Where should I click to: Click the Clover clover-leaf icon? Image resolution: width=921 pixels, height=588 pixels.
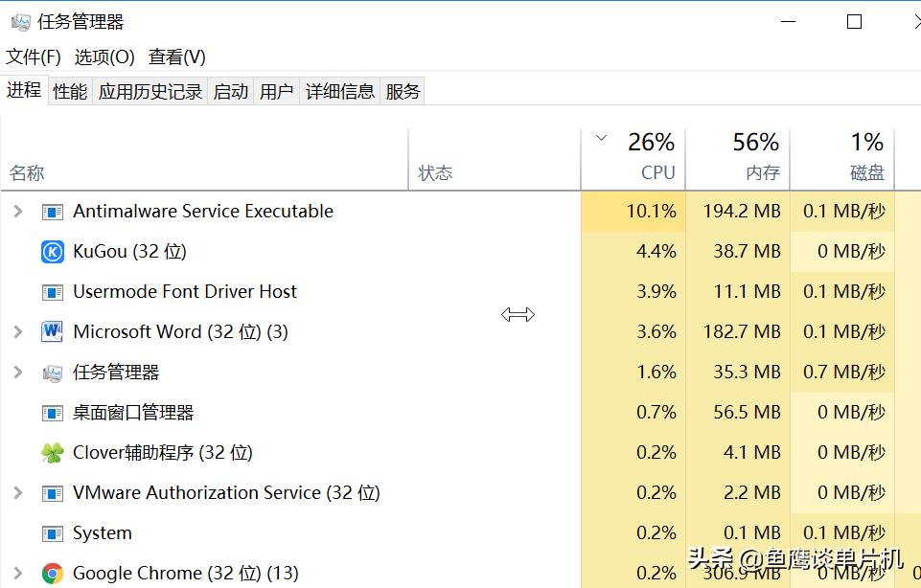tap(52, 453)
